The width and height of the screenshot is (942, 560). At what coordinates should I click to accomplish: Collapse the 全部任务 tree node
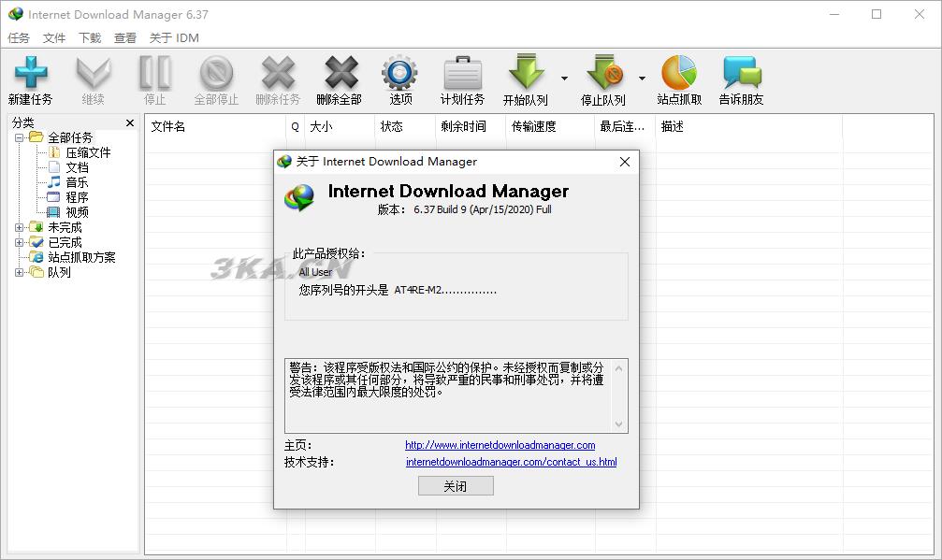pos(20,138)
